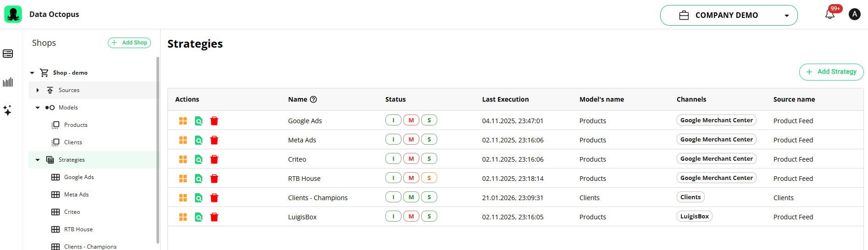Open the notifications bell icon

tap(829, 15)
